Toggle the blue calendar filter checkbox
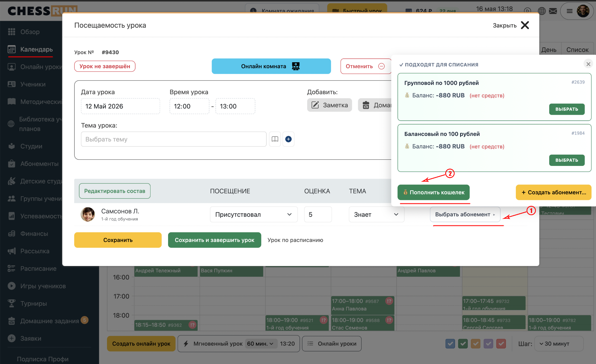Image resolution: width=596 pixels, height=364 pixels. pyautogui.click(x=450, y=344)
